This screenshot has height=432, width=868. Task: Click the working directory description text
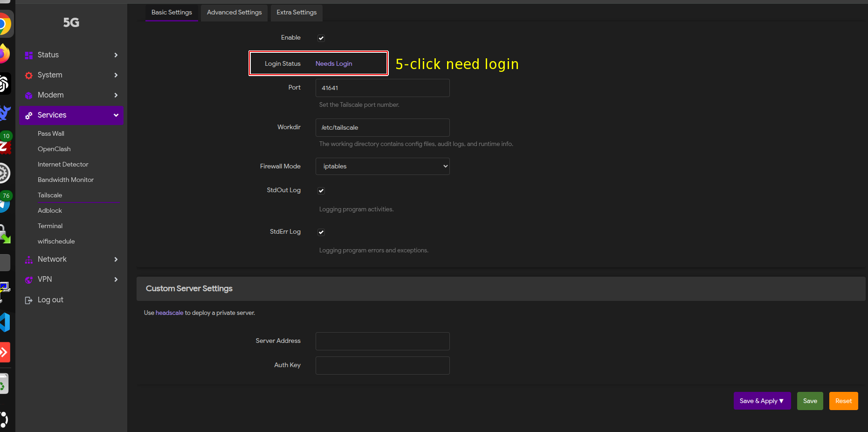[416, 144]
